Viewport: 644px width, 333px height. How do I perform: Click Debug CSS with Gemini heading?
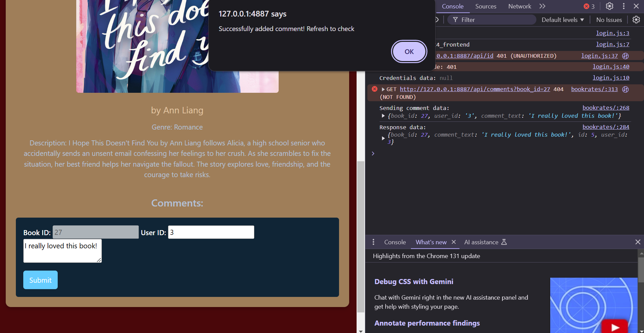click(x=414, y=282)
